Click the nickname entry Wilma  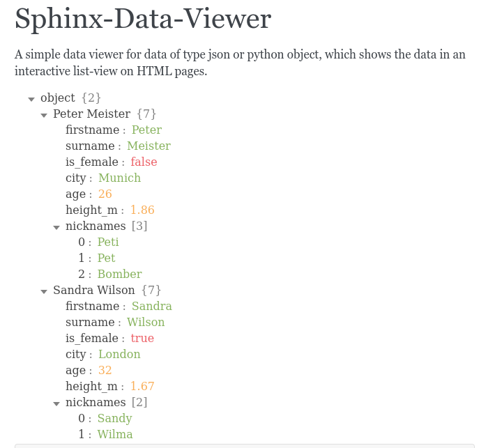[115, 435]
